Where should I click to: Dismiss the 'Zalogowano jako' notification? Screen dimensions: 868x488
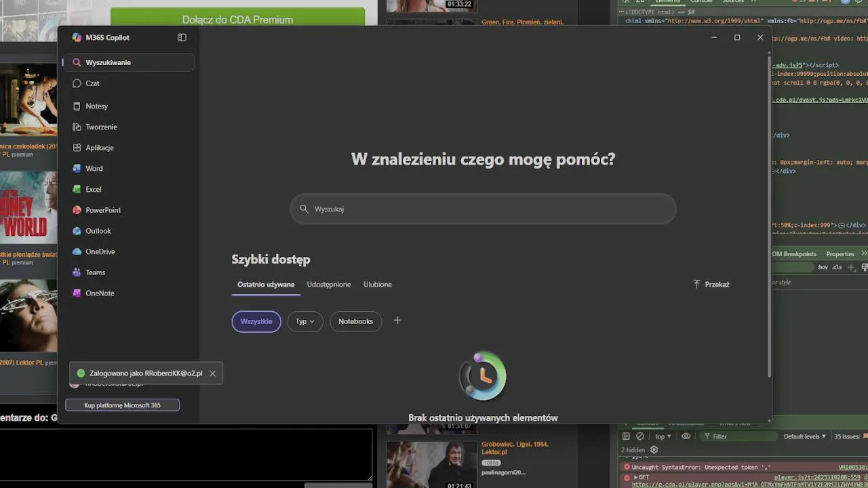pyautogui.click(x=212, y=373)
